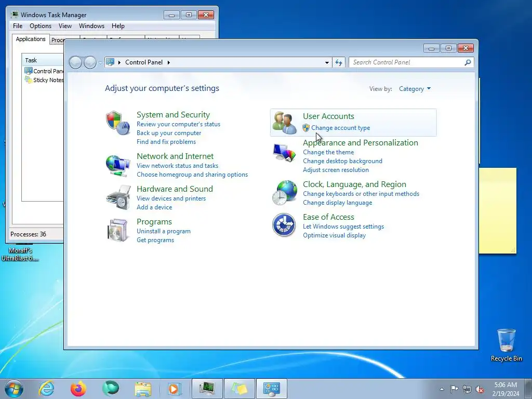Click Search Control Panel input field
The height and width of the screenshot is (399, 532).
click(x=407, y=62)
